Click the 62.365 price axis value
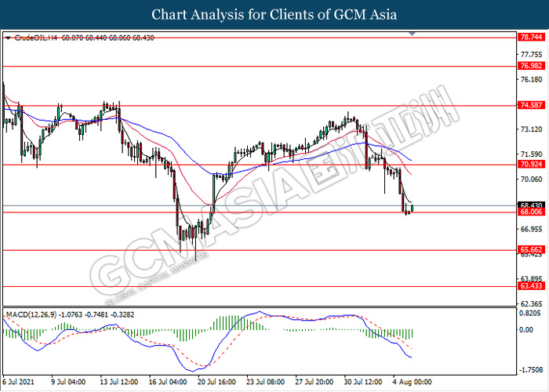 coord(532,304)
